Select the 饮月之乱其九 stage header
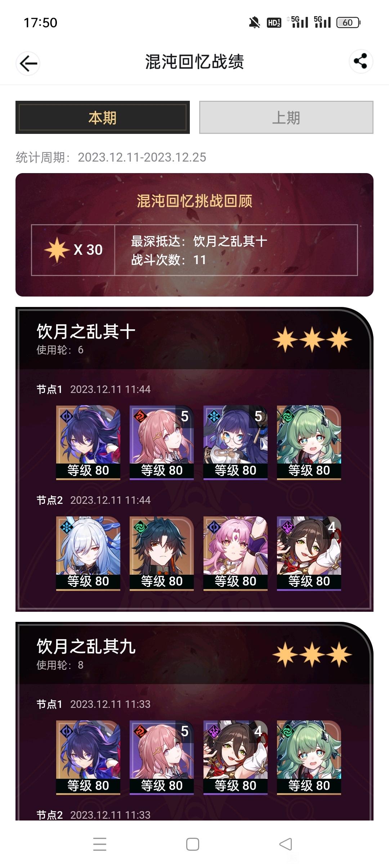This screenshot has width=389, height=868. (x=86, y=646)
